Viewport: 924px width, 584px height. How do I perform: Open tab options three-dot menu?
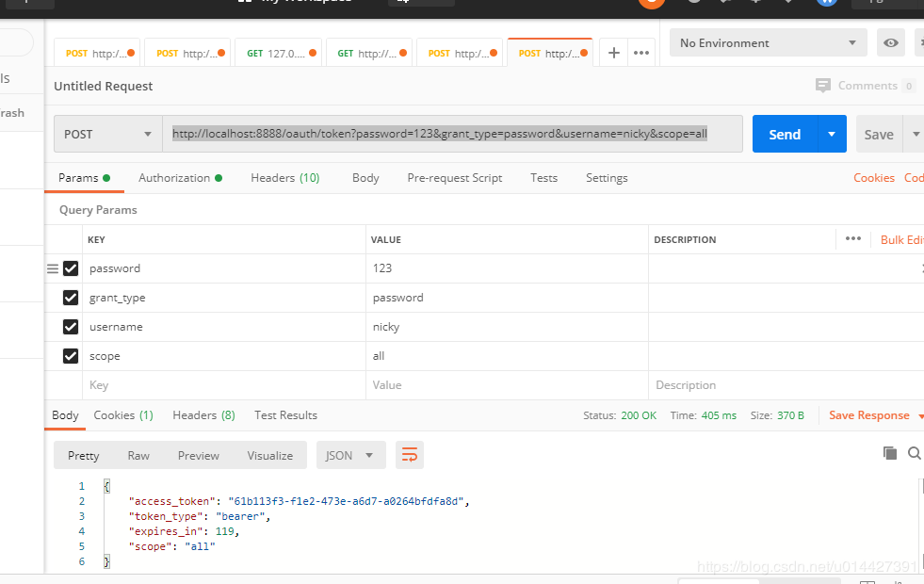pos(641,53)
